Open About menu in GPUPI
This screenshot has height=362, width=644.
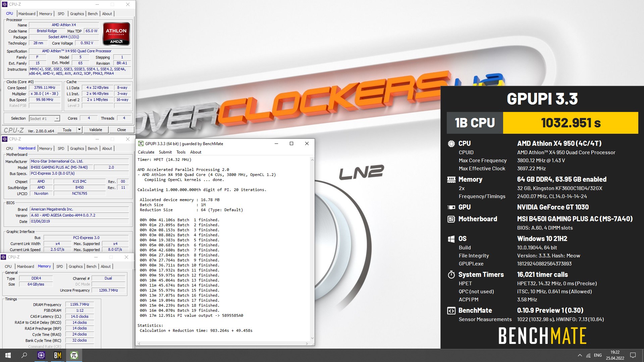point(196,152)
